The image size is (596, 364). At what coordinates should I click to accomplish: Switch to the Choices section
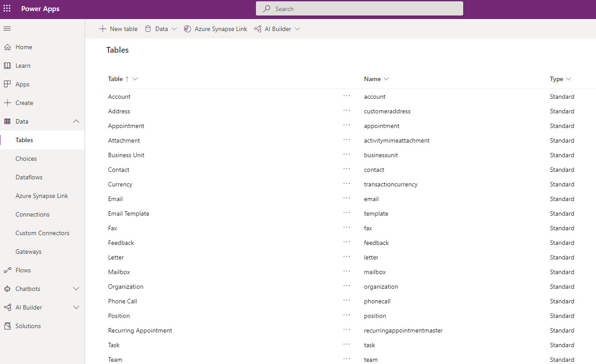coord(26,158)
